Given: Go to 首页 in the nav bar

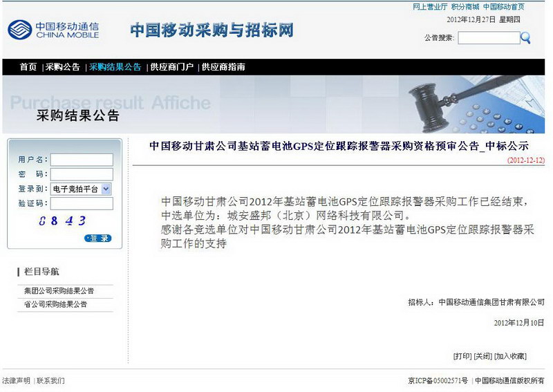Looking at the screenshot, I should click(x=28, y=66).
